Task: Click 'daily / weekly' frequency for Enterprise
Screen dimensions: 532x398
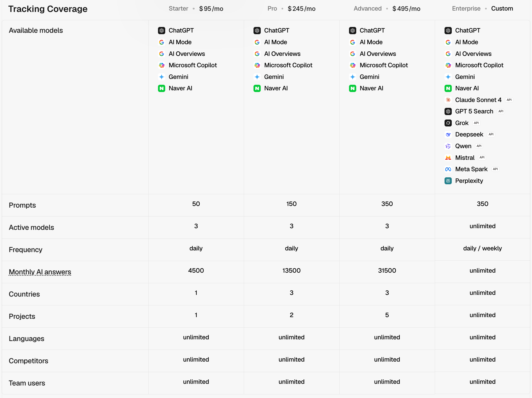Action: (x=483, y=248)
